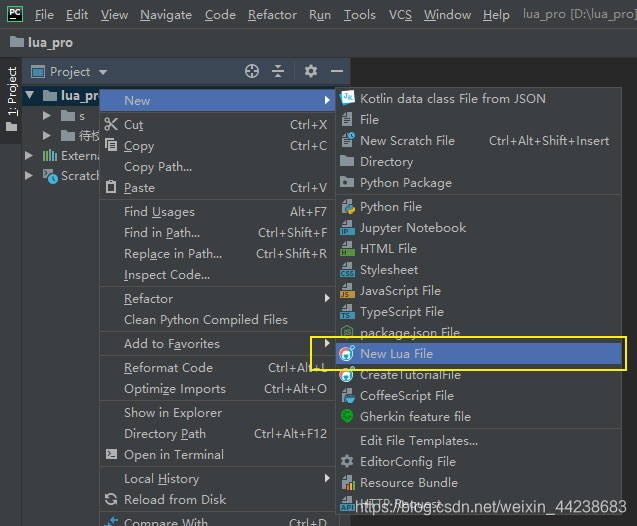Hide the Project panel with minus icon
This screenshot has width=637, height=526.
pyautogui.click(x=337, y=71)
